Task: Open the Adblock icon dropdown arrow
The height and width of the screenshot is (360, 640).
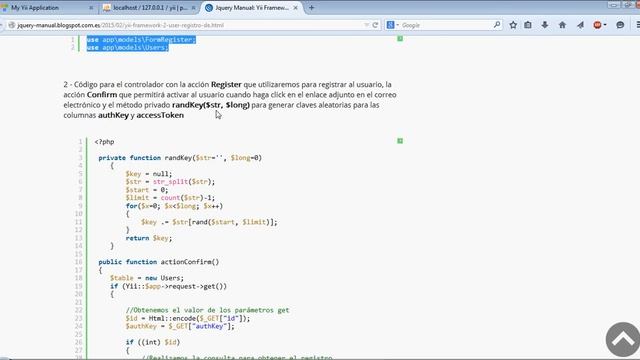Action: click(x=605, y=25)
